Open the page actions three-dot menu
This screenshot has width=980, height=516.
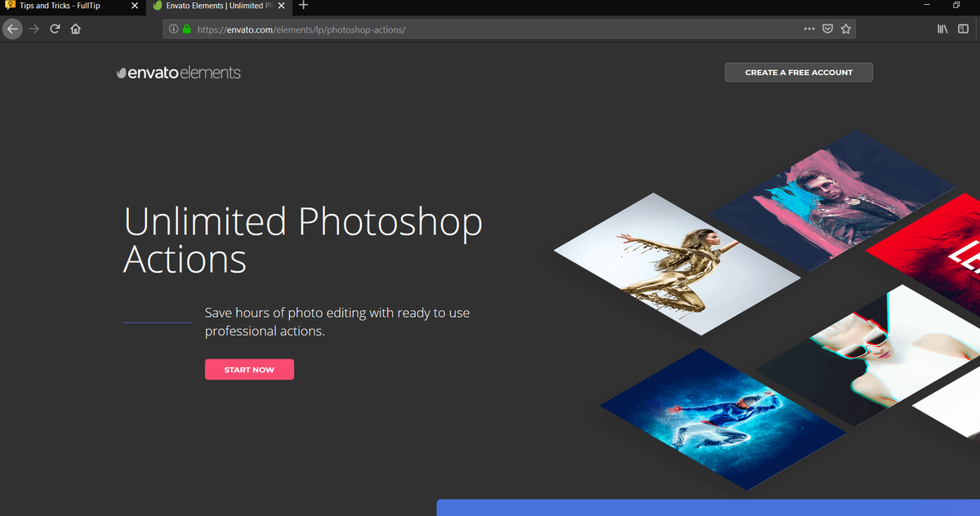pyautogui.click(x=808, y=29)
